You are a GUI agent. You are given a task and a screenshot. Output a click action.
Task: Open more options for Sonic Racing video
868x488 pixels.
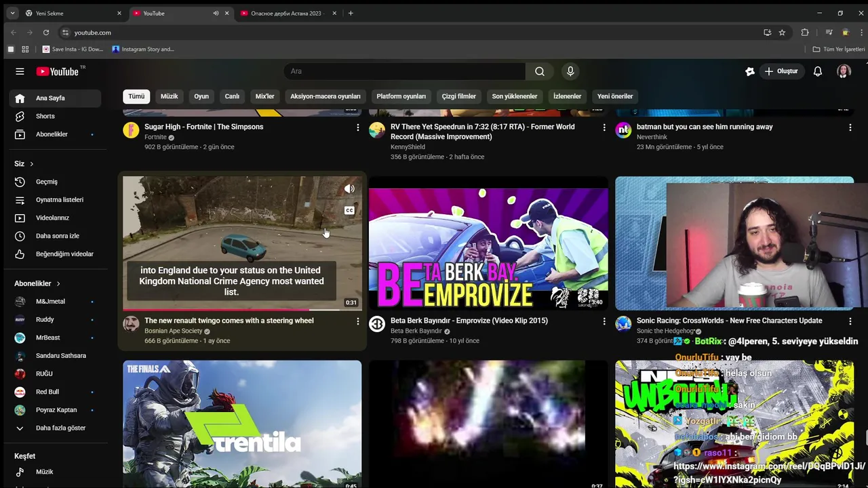coord(850,321)
